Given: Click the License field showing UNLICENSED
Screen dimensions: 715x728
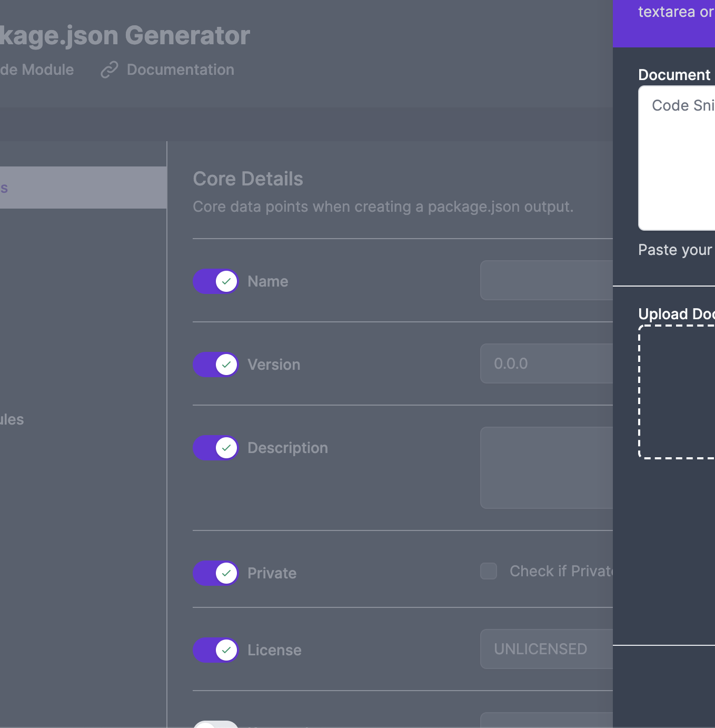Looking at the screenshot, I should tap(547, 649).
